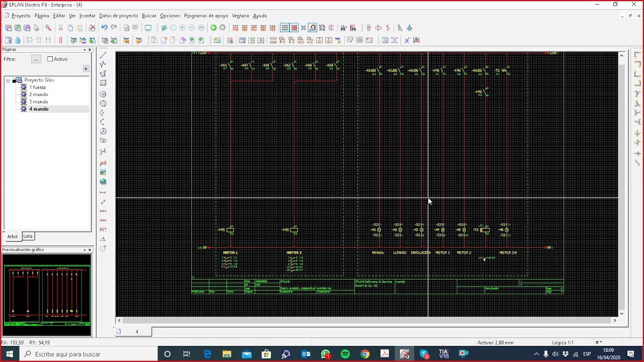Click the Filtro ellipsis button
644x362 pixels.
coord(36,59)
